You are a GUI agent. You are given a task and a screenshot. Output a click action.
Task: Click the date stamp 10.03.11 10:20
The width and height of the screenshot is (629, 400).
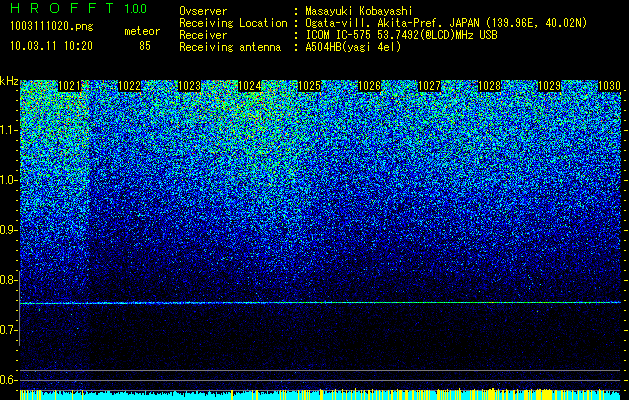pyautogui.click(x=51, y=46)
